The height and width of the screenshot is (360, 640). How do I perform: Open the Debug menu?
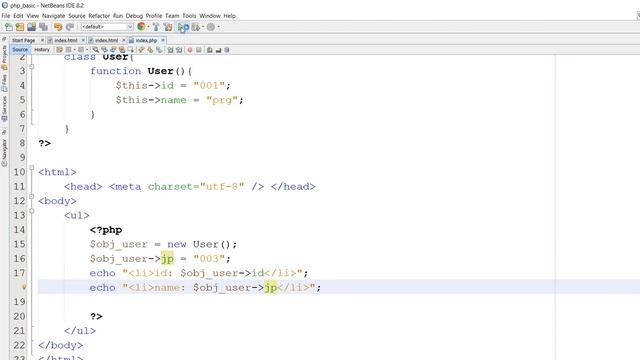point(134,16)
